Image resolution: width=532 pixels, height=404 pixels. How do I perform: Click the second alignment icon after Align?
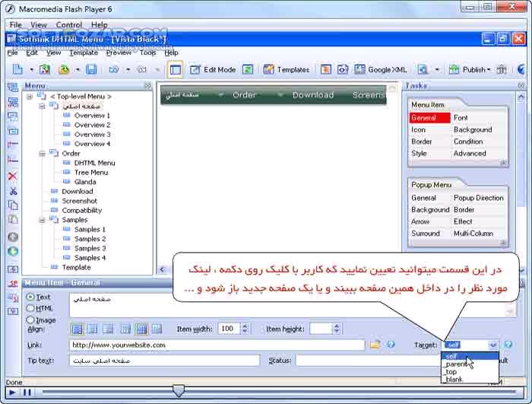(x=92, y=329)
